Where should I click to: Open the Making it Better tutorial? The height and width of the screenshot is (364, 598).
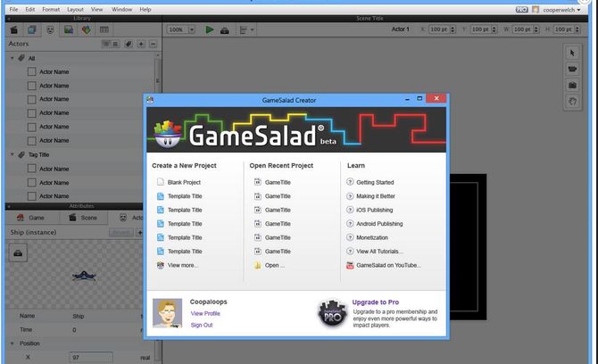click(376, 196)
